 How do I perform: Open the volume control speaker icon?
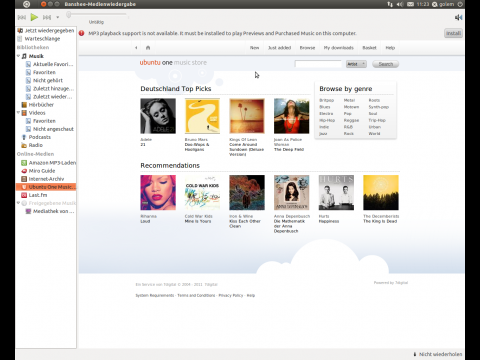click(x=458, y=17)
